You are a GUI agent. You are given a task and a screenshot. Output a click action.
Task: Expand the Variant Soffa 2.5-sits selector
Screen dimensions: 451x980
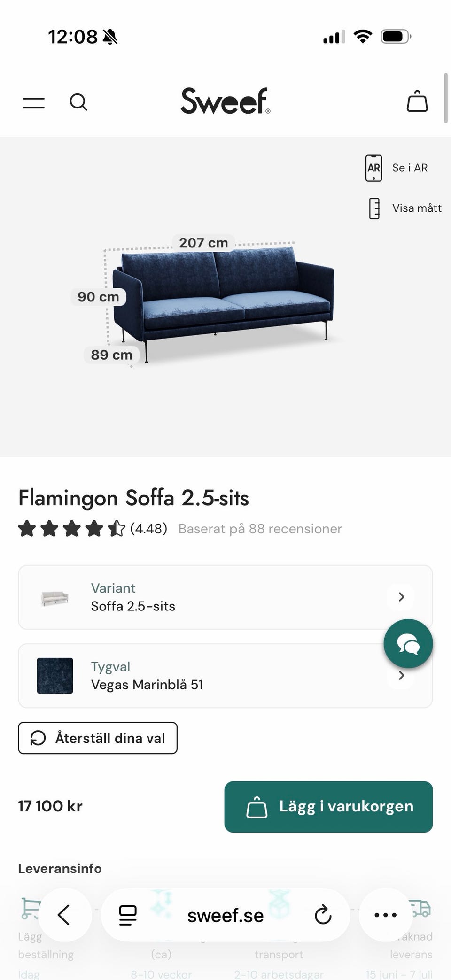[225, 597]
